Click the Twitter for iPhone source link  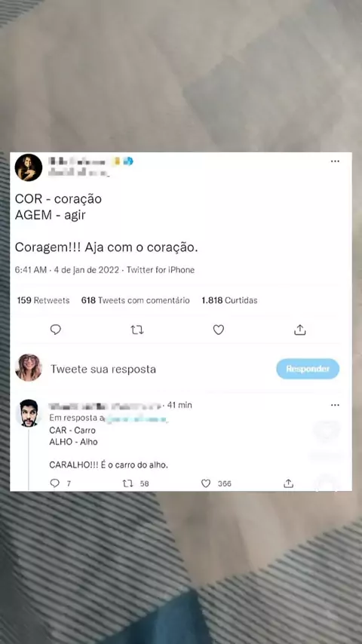(160, 270)
